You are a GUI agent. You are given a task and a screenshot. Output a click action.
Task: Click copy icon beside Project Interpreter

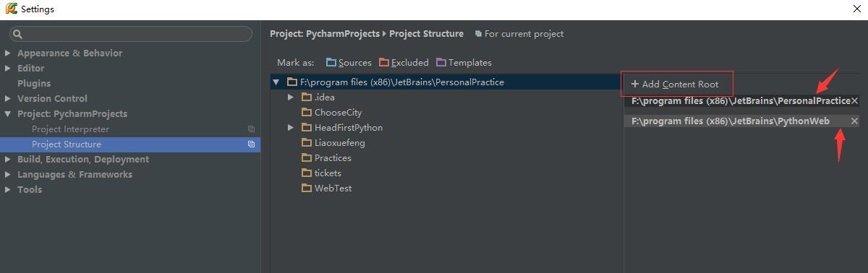pyautogui.click(x=251, y=129)
